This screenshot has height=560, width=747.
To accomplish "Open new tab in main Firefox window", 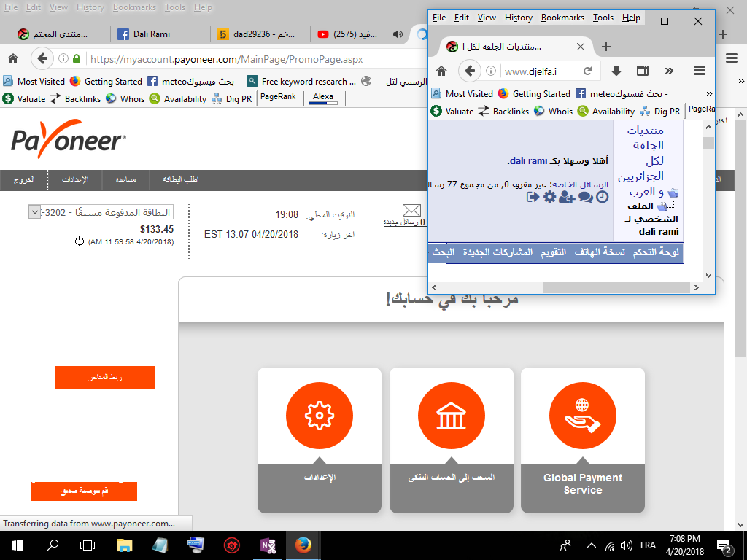I will (x=723, y=34).
